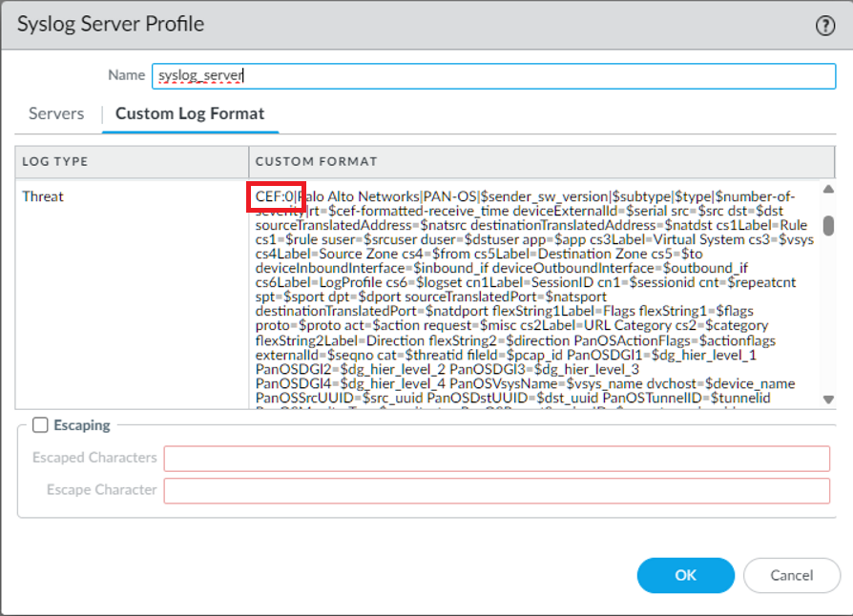This screenshot has width=853, height=616.
Task: Click the Syslog Server Profile title bar
Action: [x=382, y=26]
